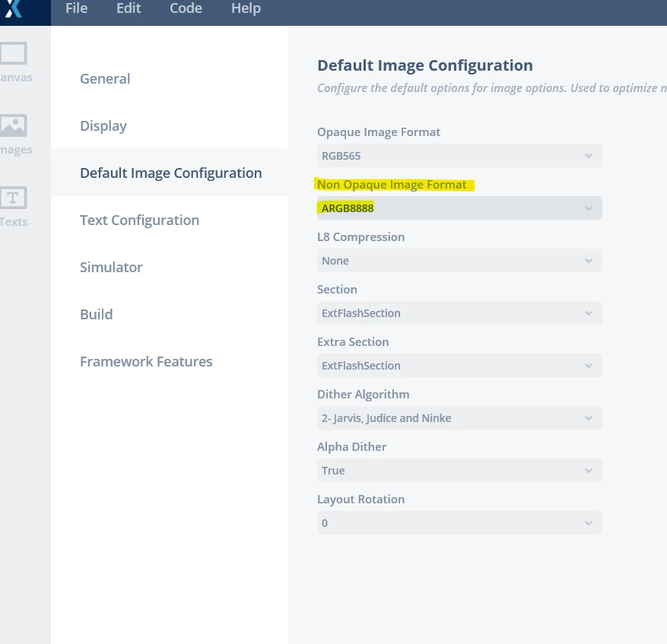Select the Simulator settings tab

click(170, 267)
